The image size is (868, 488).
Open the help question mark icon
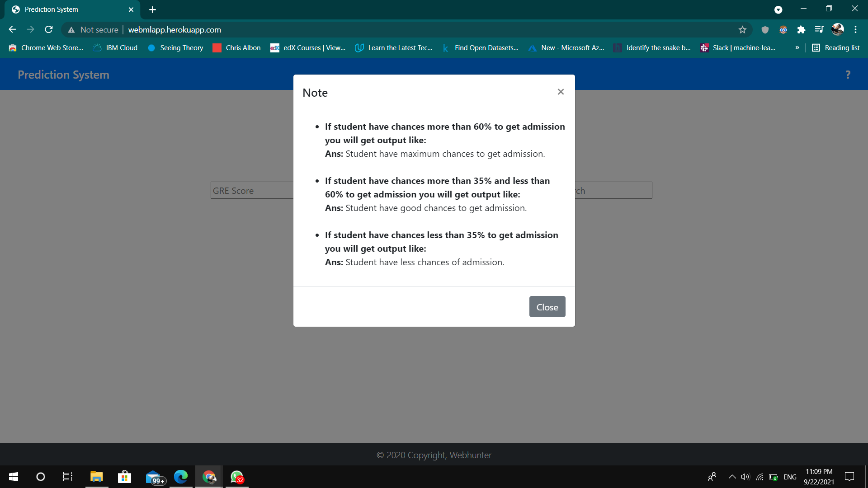(x=848, y=75)
